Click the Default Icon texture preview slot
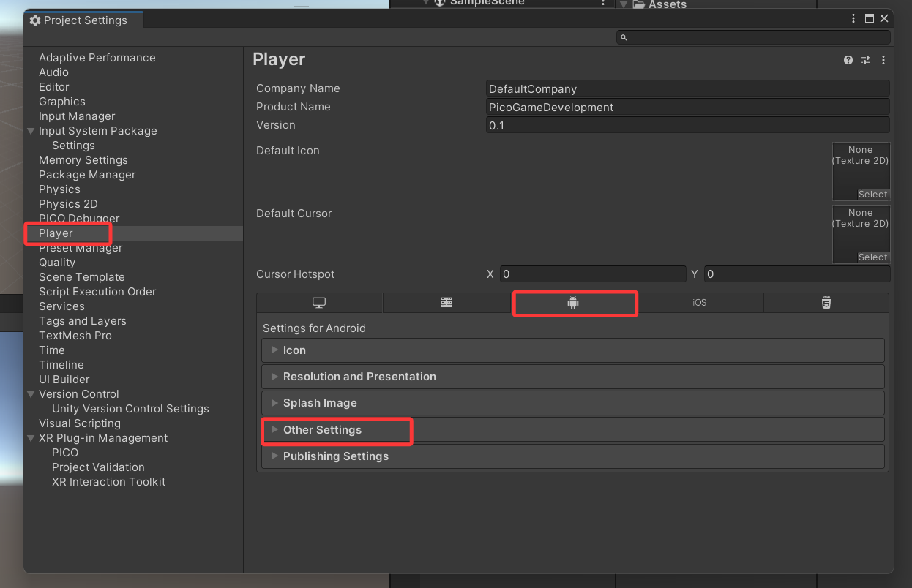This screenshot has height=588, width=912. click(x=861, y=171)
